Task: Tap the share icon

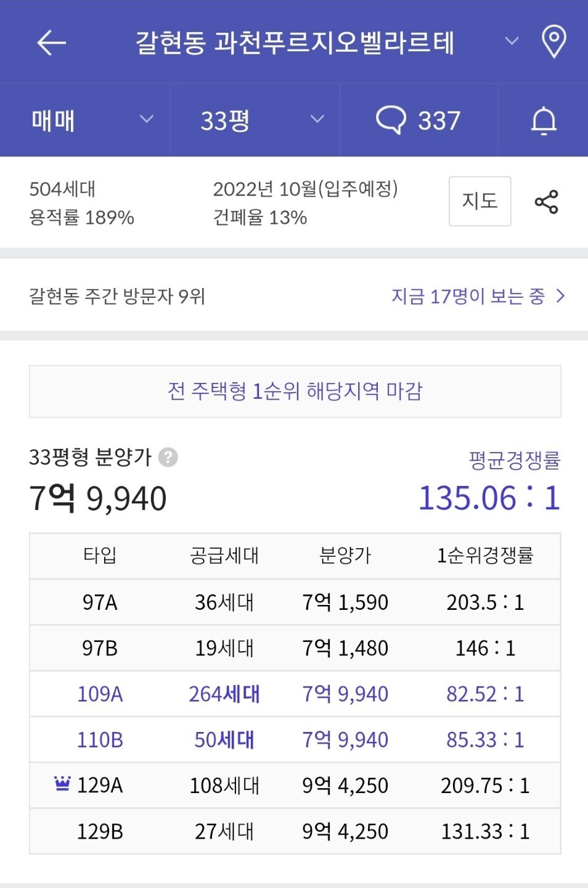Action: (546, 202)
